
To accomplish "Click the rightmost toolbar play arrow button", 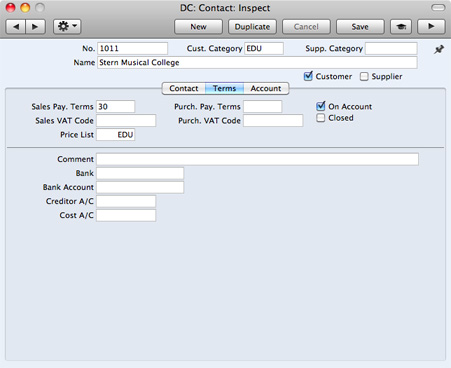I will (x=431, y=27).
